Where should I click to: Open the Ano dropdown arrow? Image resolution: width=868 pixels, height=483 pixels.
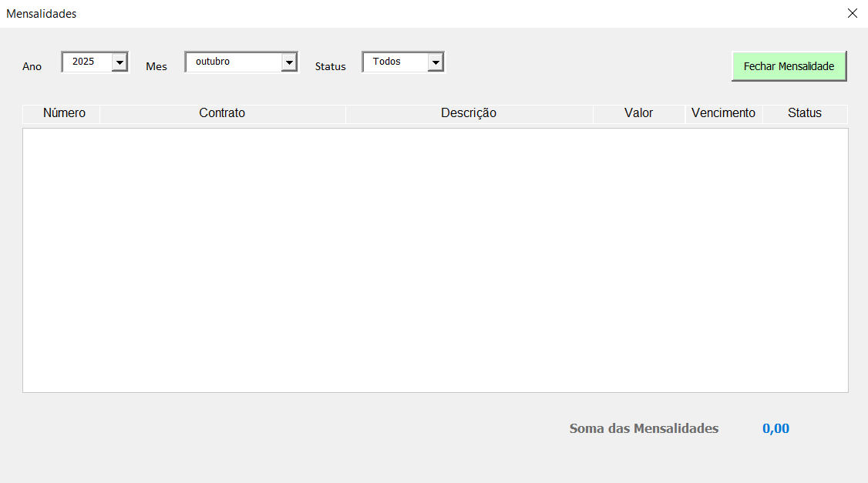pos(119,62)
